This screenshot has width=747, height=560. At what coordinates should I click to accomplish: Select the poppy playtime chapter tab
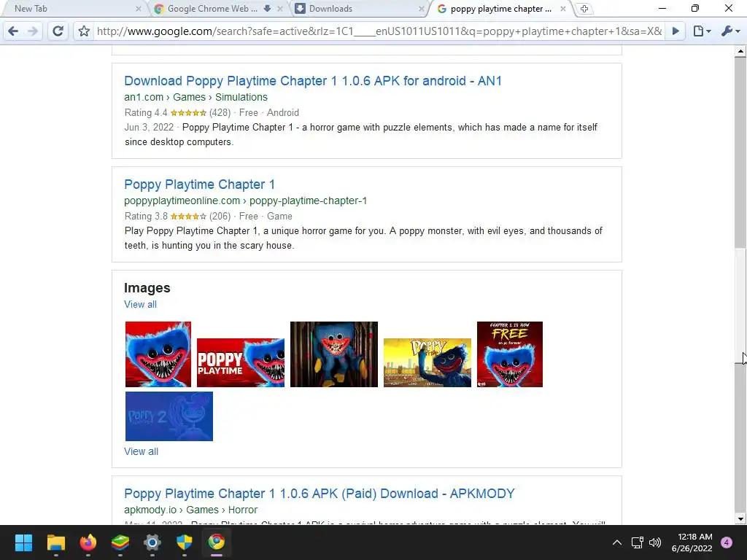[500, 9]
